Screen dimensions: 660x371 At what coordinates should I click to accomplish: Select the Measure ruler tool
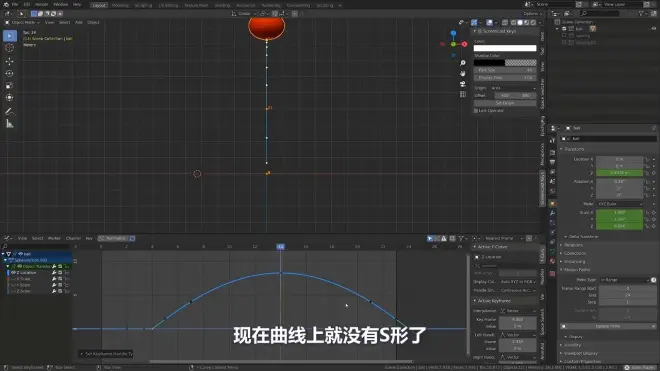9,124
